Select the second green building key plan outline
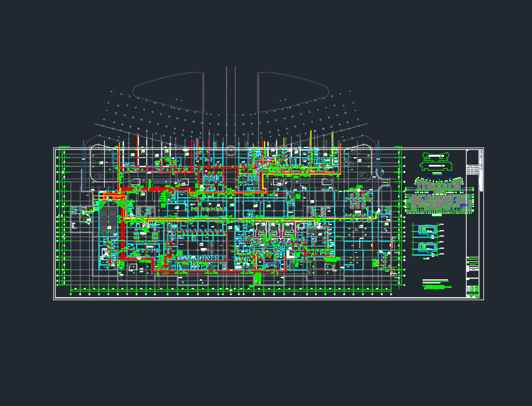 435,167
